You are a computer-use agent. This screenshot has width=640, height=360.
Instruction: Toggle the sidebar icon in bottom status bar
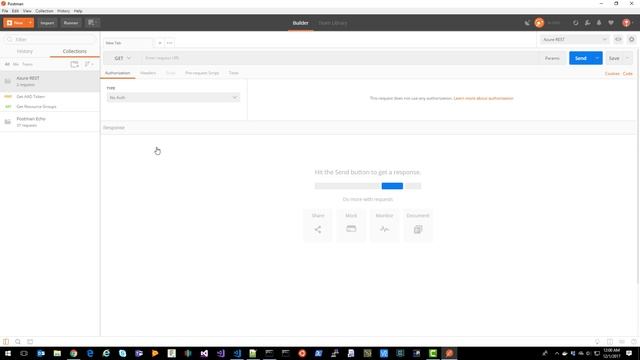click(6, 342)
